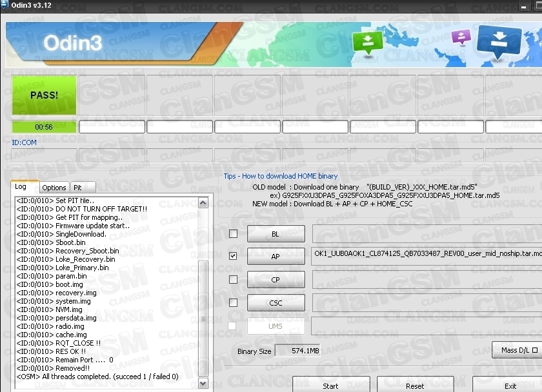Toggle the CP file checkbox

point(234,279)
